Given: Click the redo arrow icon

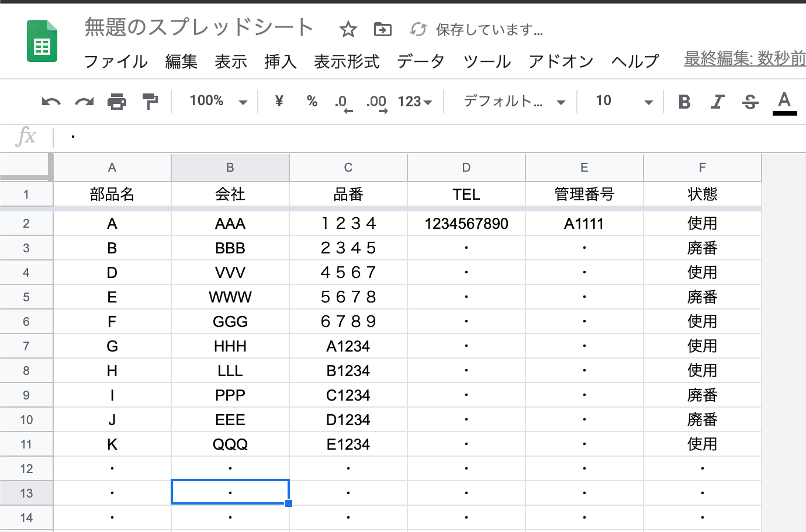Looking at the screenshot, I should pyautogui.click(x=84, y=102).
